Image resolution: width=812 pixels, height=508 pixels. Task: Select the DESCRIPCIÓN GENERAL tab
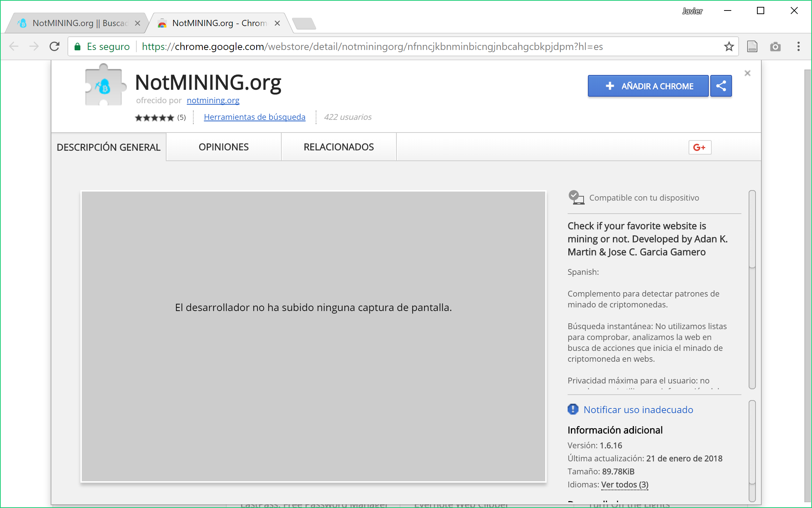point(109,147)
